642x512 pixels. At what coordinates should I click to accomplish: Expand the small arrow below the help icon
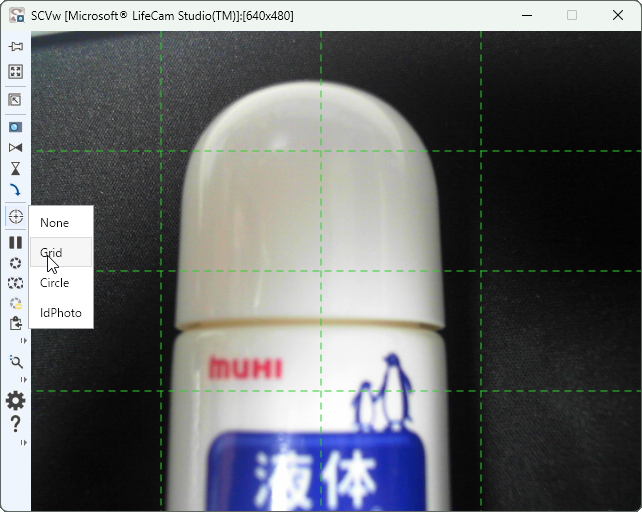(x=23, y=442)
